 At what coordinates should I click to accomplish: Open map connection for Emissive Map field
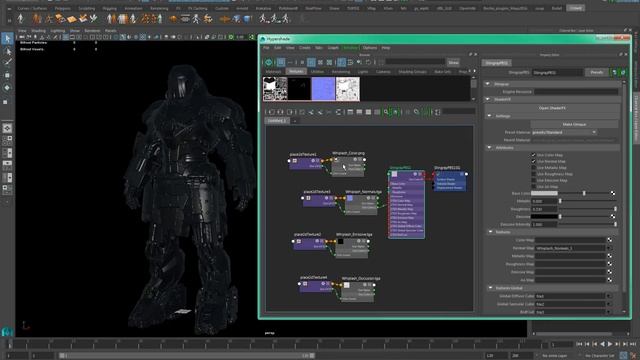pyautogui.click(x=609, y=272)
